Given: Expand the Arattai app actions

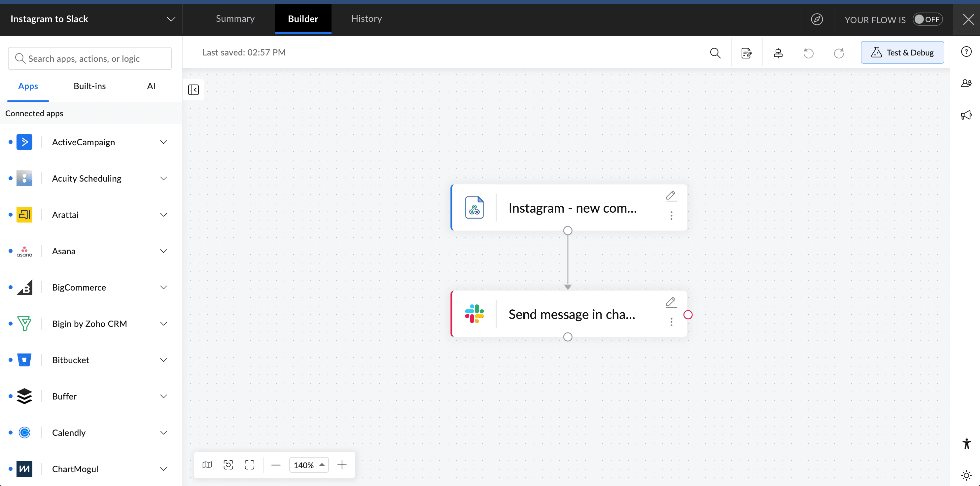Looking at the screenshot, I should [163, 215].
